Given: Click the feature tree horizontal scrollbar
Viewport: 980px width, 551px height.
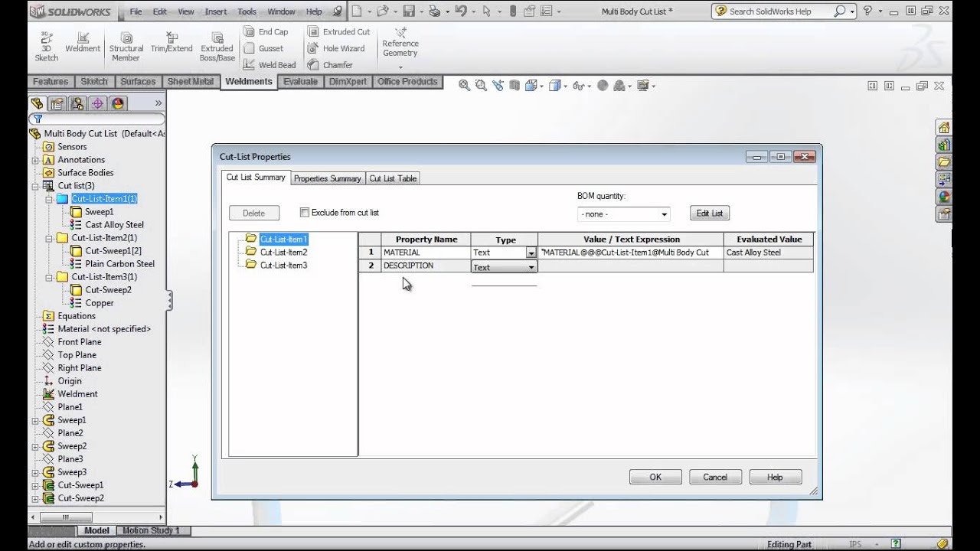Looking at the screenshot, I should 96,517.
